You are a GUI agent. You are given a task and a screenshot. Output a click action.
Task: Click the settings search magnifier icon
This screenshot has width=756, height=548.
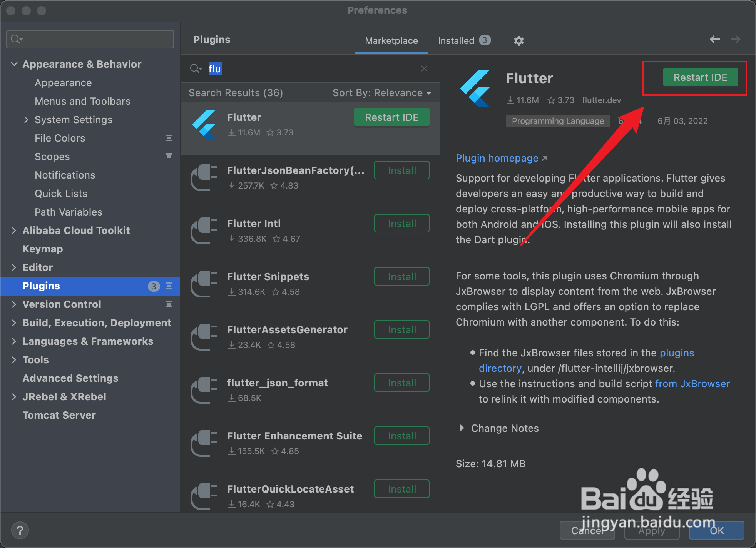point(16,39)
